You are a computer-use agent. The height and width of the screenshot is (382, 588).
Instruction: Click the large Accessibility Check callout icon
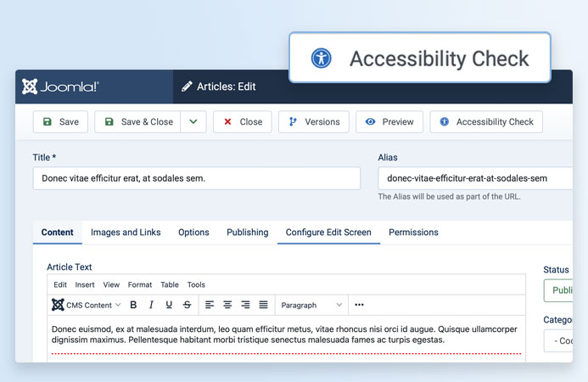click(x=322, y=59)
